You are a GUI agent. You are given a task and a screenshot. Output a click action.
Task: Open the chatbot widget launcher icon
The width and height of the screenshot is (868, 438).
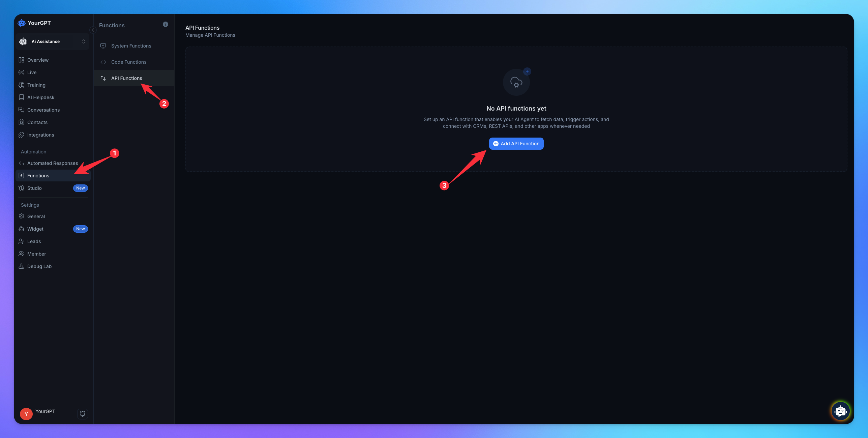(x=840, y=411)
